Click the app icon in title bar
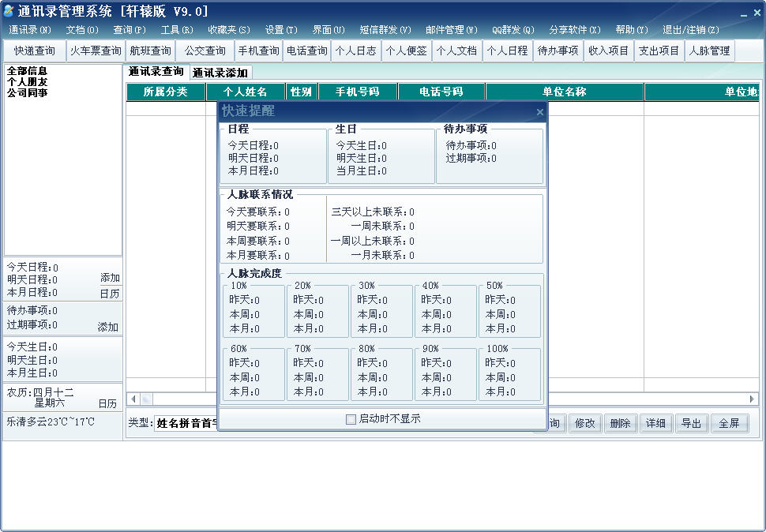 [8, 10]
